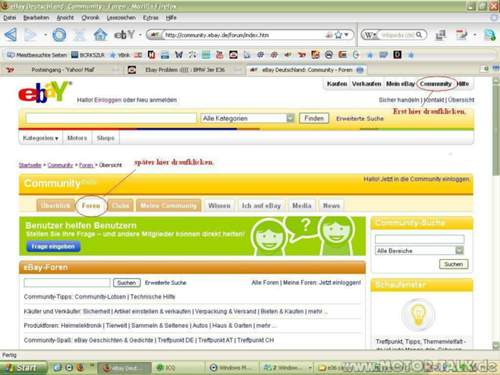Image resolution: width=500 pixels, height=375 pixels.
Task: Click the YouTube bookmark icon
Action: tap(220, 55)
